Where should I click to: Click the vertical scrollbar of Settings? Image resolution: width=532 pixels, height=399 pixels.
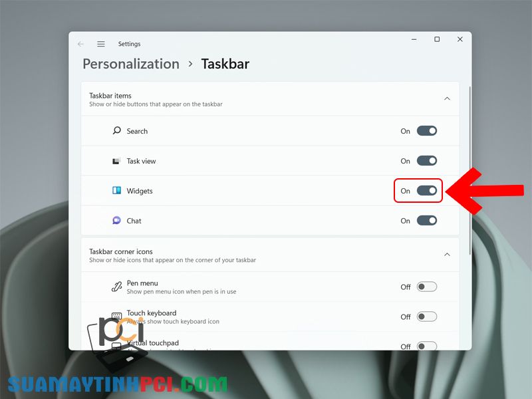tap(470, 170)
